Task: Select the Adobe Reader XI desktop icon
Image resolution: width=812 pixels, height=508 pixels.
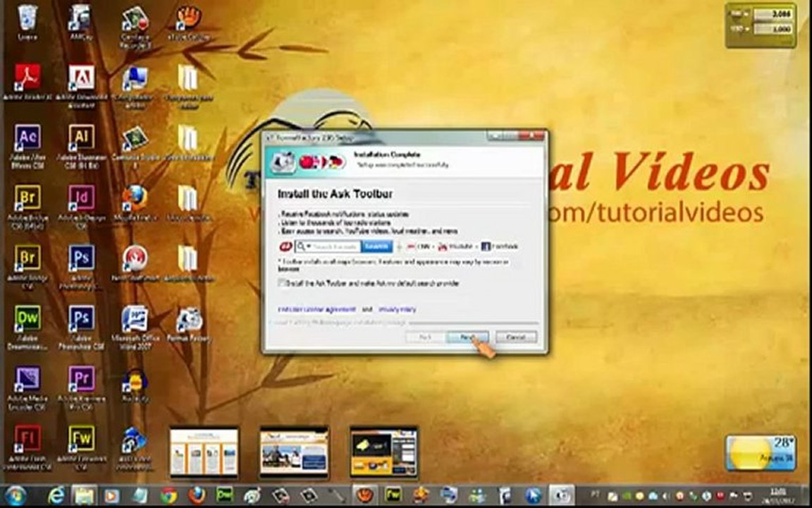Action: coord(27,82)
